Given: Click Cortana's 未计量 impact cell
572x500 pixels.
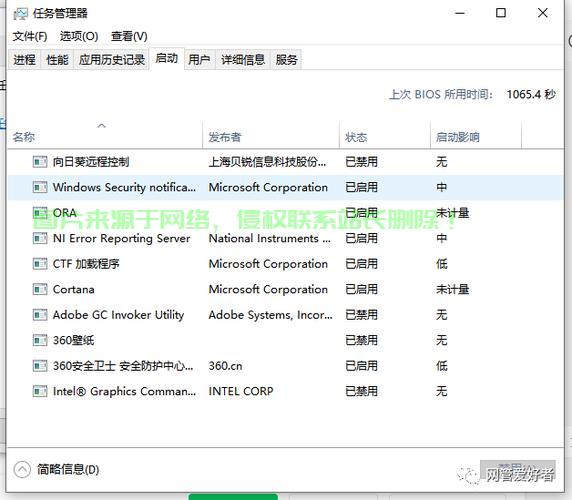Looking at the screenshot, I should point(452,289).
